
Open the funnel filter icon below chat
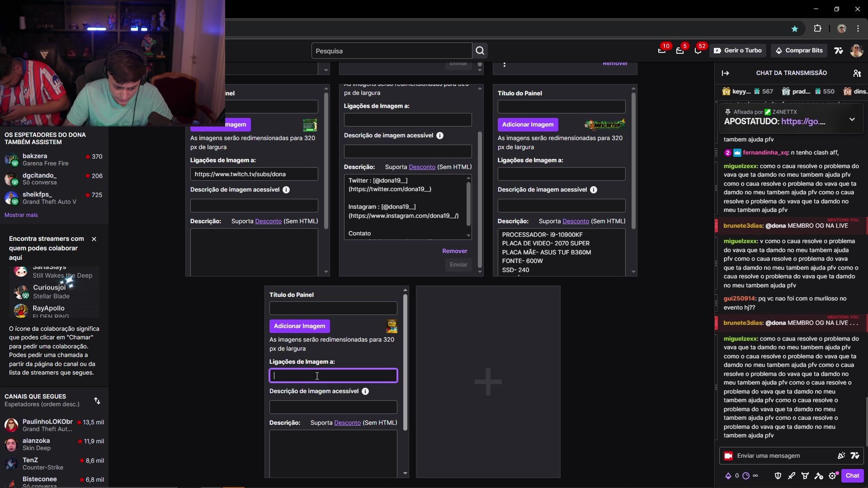(x=805, y=476)
